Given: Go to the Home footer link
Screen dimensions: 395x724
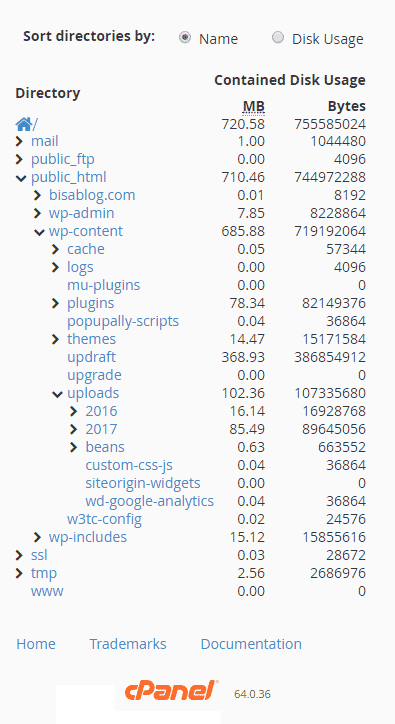Looking at the screenshot, I should tap(36, 644).
